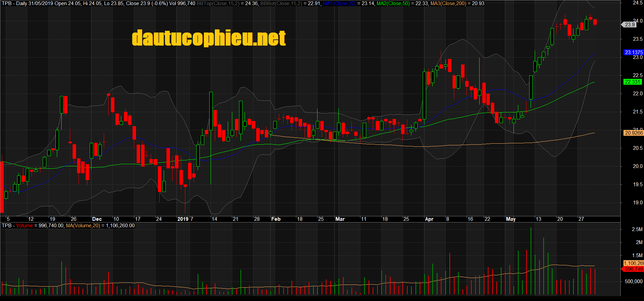
Task: Click the BBBot(Close,15,2) indicator label
Action: 281,3
